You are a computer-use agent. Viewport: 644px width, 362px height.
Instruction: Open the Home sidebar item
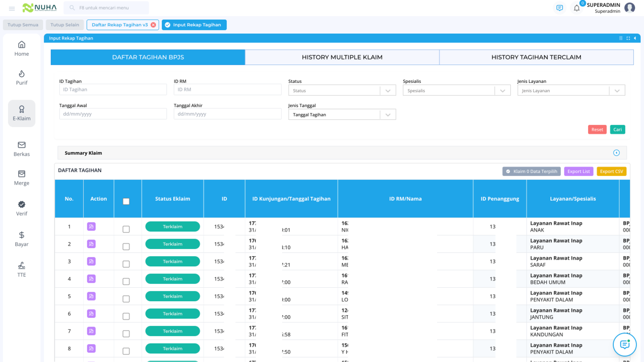(x=22, y=48)
